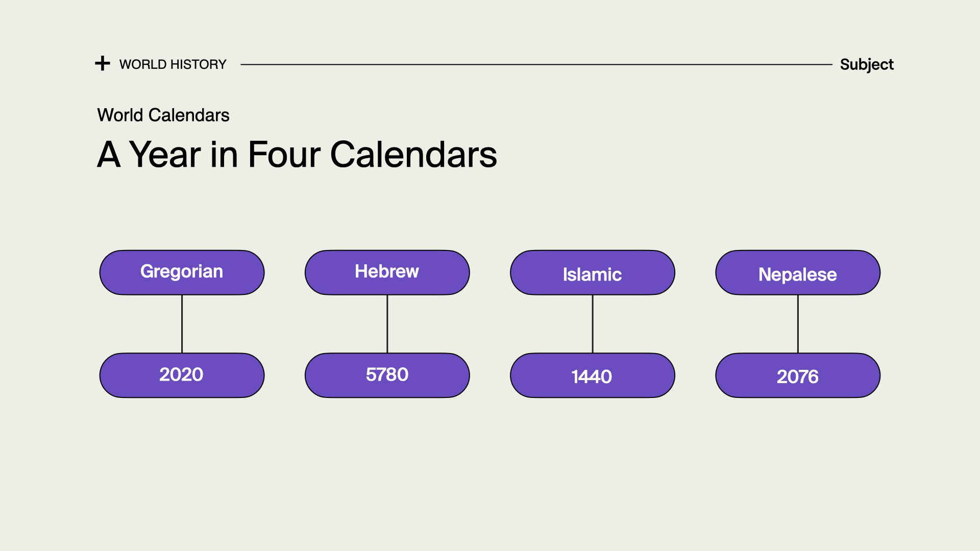980x551 pixels.
Task: Click the A Year in Four Calendars title
Action: pos(297,154)
